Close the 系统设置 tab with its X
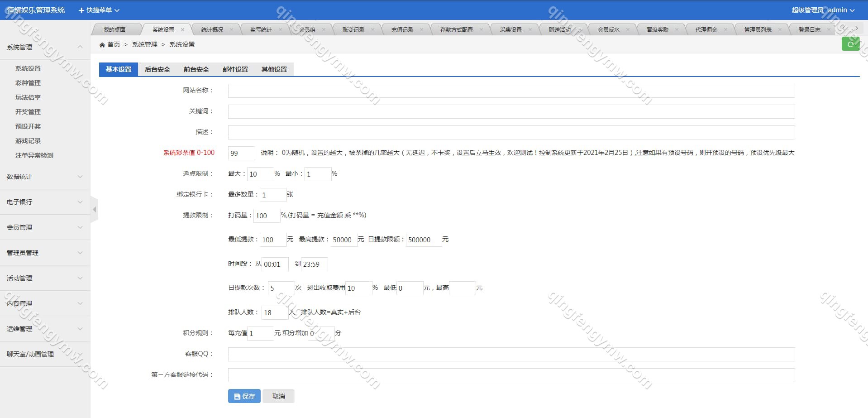Image resolution: width=868 pixels, height=418 pixels. (x=182, y=30)
